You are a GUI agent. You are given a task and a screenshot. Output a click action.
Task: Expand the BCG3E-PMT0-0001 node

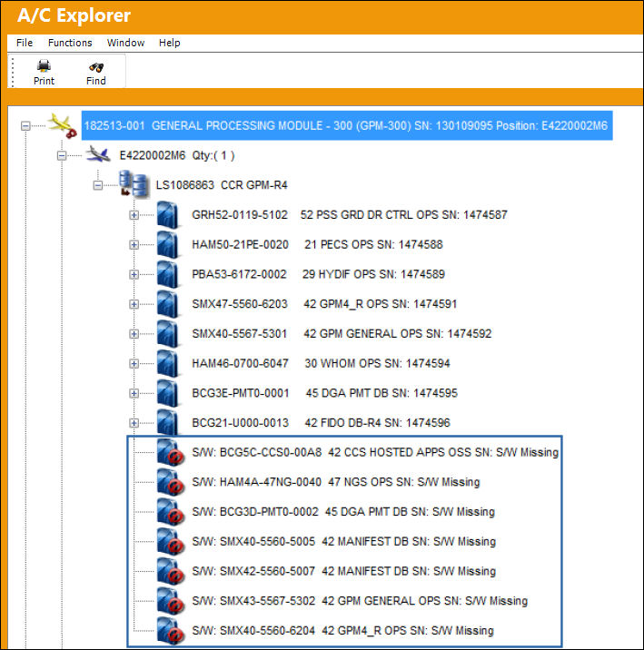click(x=134, y=393)
